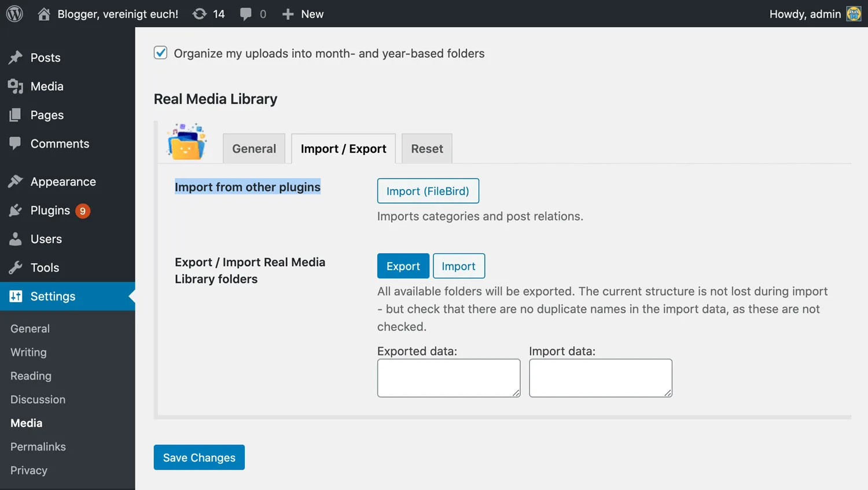
Task: Open Tools via the wrench icon
Action: click(16, 267)
